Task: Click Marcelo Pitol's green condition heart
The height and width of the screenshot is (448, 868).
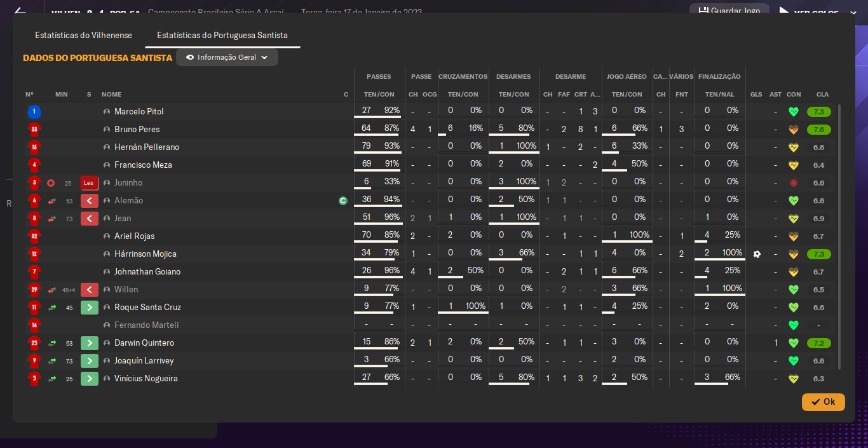Action: pos(793,112)
